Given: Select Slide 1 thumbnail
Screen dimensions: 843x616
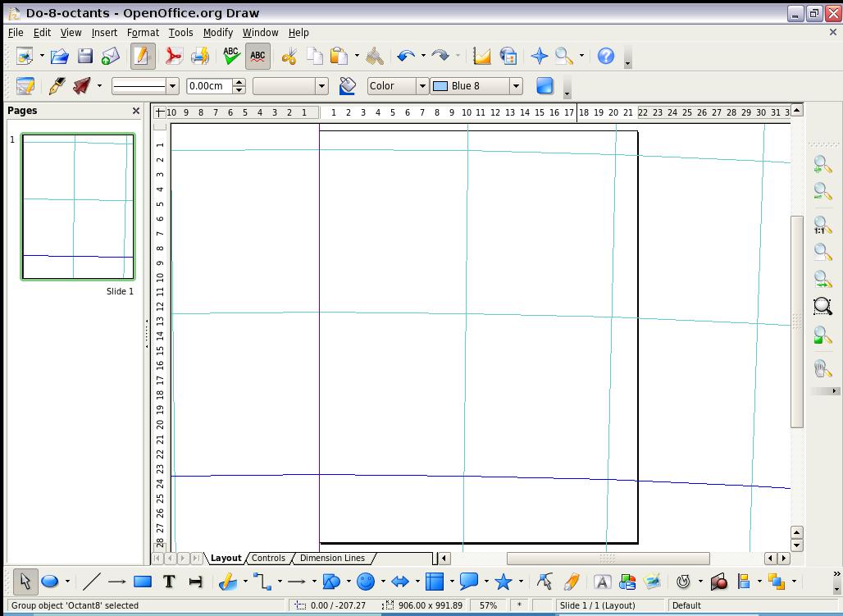Looking at the screenshot, I should point(78,208).
